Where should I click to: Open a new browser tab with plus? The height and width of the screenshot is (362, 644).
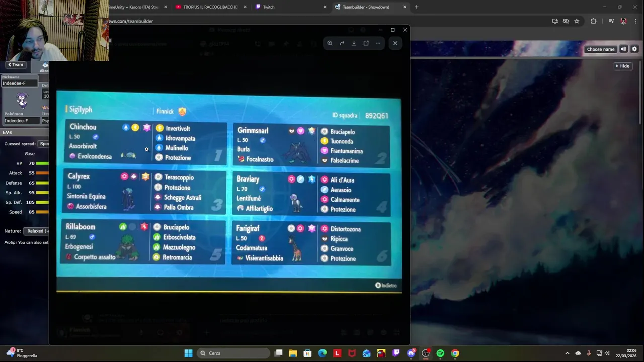pyautogui.click(x=417, y=7)
